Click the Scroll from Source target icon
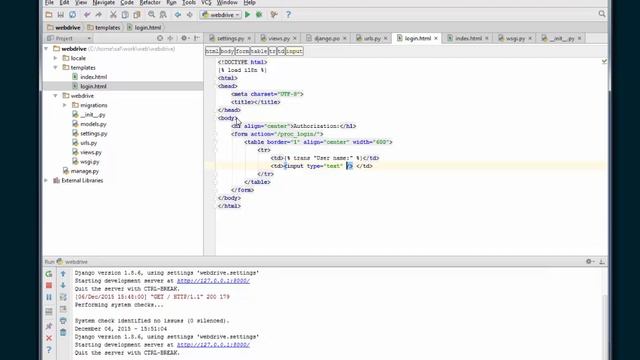Viewport: 640px width, 360px height. (160, 38)
